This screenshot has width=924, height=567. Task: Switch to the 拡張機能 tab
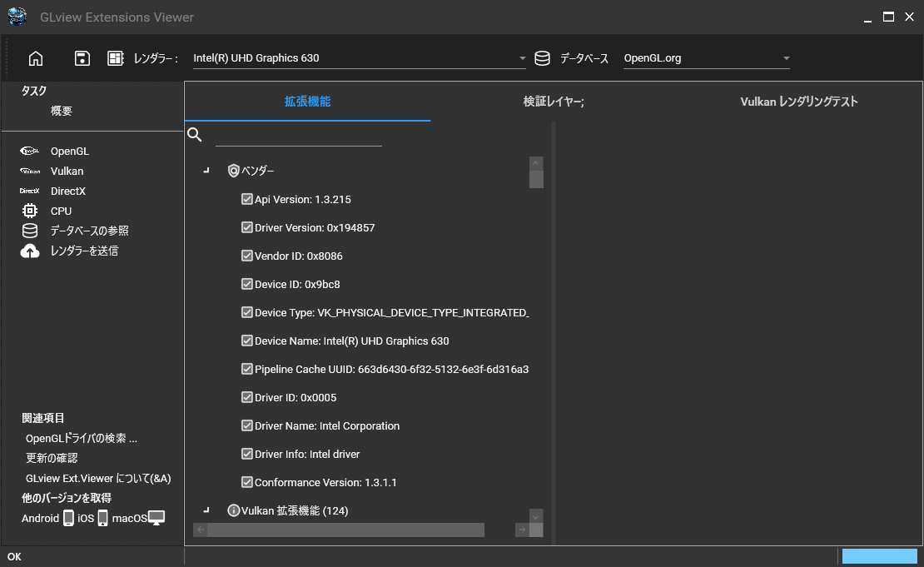[x=308, y=102]
